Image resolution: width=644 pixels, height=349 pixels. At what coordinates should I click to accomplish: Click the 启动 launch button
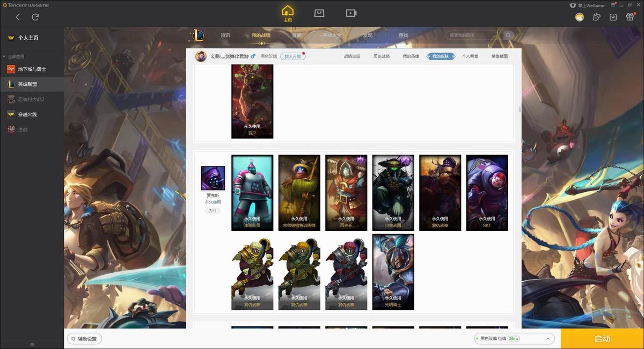coord(602,339)
